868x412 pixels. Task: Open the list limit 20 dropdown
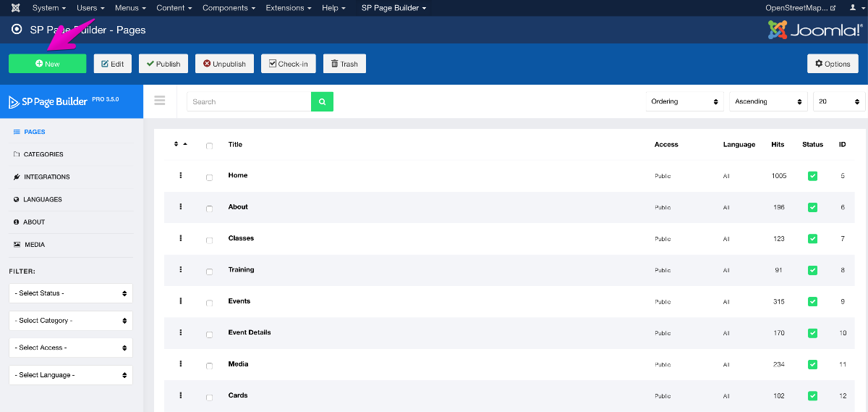839,101
